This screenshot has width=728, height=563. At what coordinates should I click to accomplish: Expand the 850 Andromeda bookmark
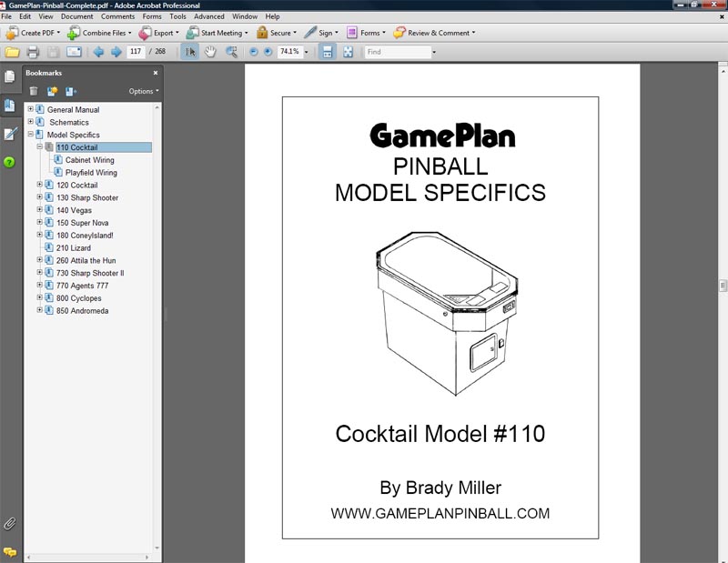pyautogui.click(x=40, y=310)
